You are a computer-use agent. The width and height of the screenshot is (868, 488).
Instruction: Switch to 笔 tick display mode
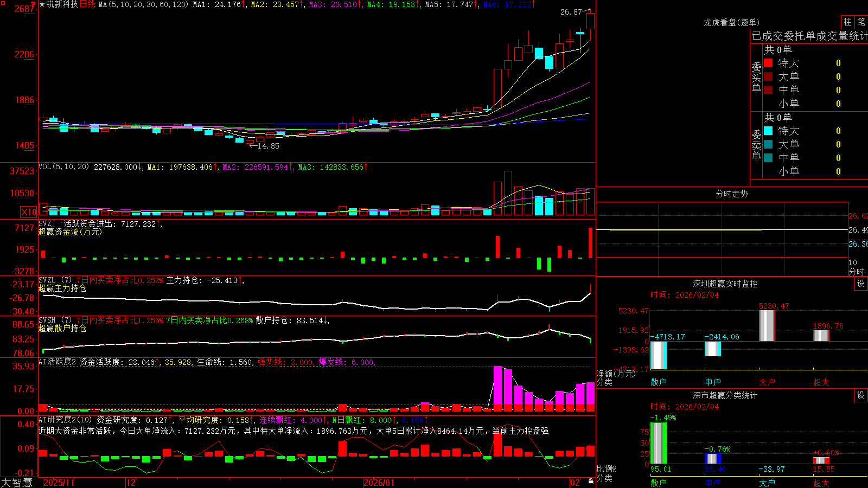[x=861, y=22]
